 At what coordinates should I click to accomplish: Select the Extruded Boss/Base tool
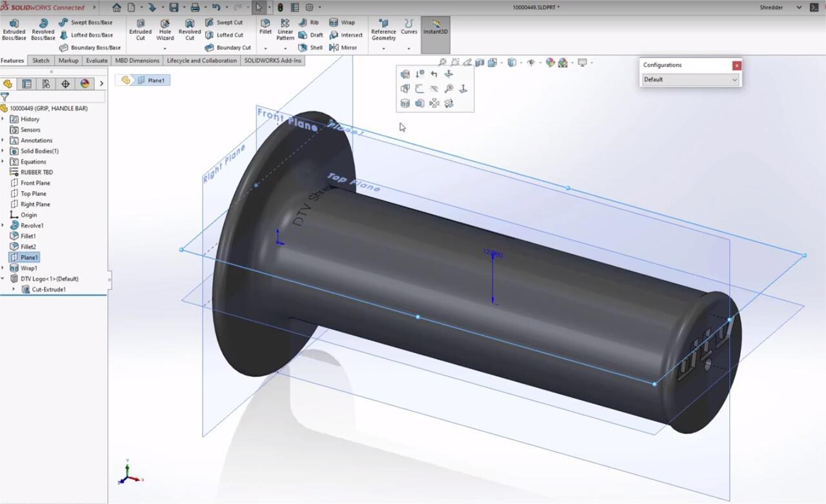pos(14,32)
